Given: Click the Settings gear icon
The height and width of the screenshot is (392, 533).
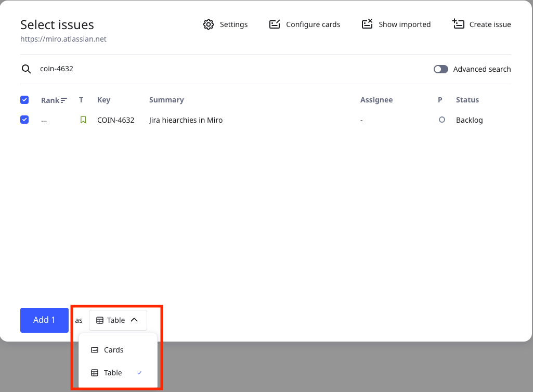Looking at the screenshot, I should [x=209, y=24].
